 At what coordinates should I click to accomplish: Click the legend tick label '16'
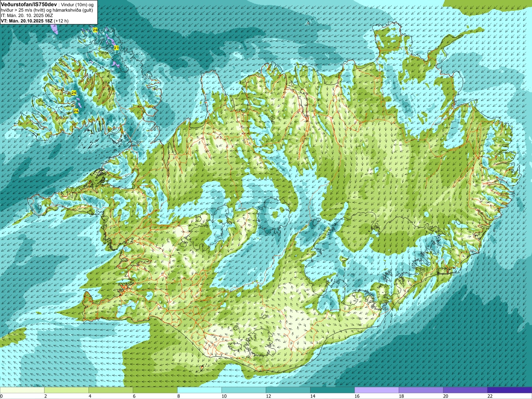coord(357,396)
